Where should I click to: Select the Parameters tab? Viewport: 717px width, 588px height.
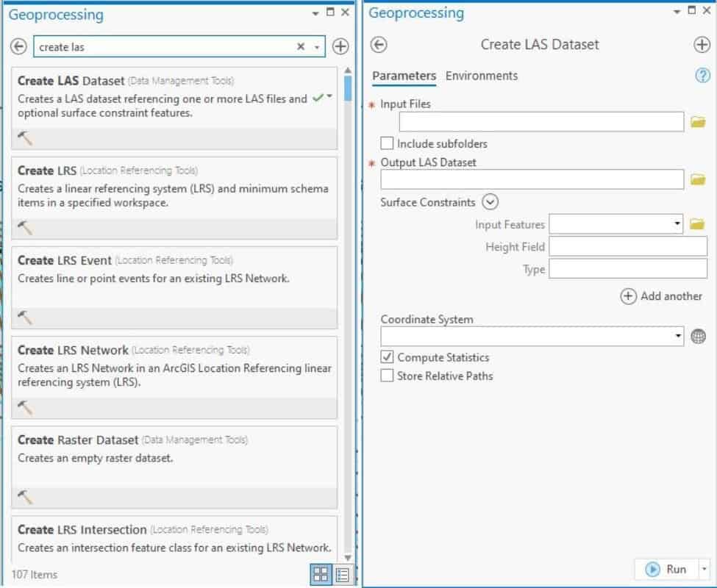(x=404, y=76)
